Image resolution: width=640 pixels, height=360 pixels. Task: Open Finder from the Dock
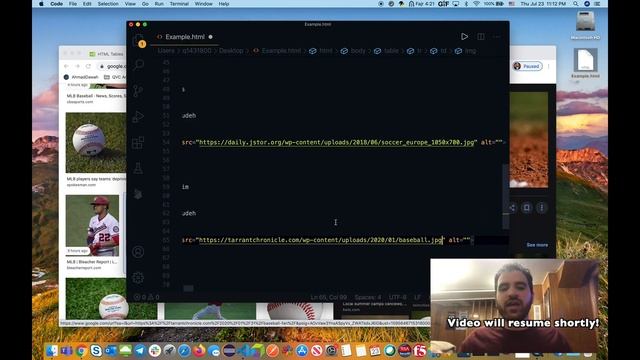(52, 350)
